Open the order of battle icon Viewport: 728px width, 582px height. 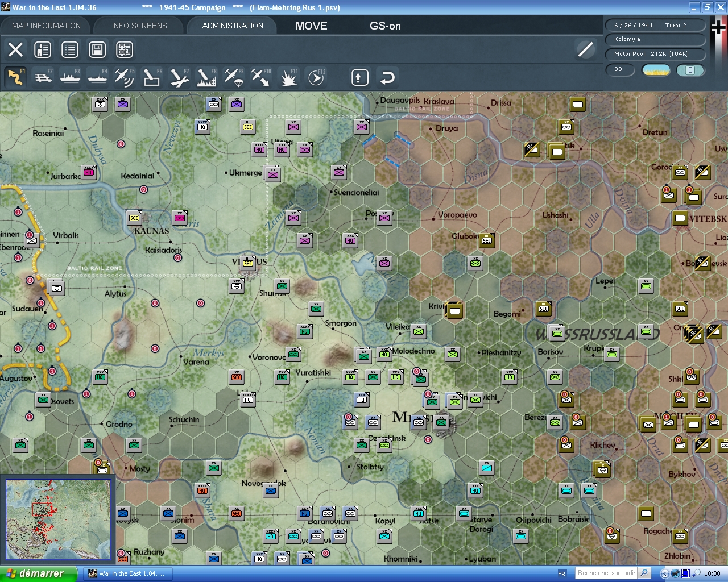(43, 49)
